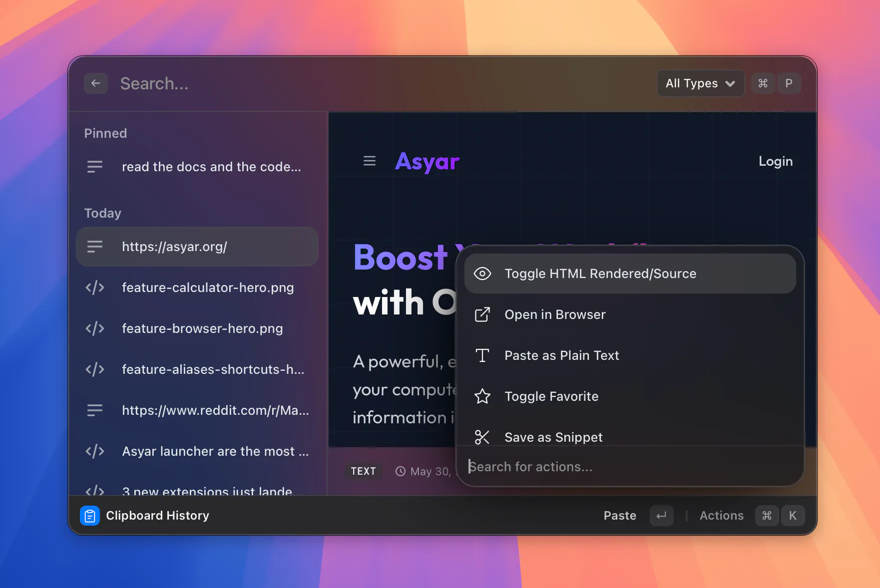Click the Command key hint beside P
The height and width of the screenshot is (588, 880).
(x=763, y=83)
